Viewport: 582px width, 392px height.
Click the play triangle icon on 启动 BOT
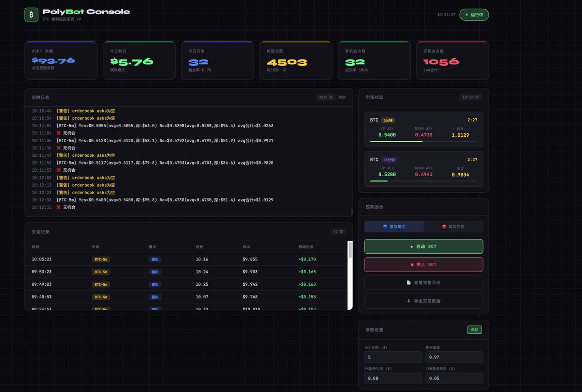[x=412, y=246]
